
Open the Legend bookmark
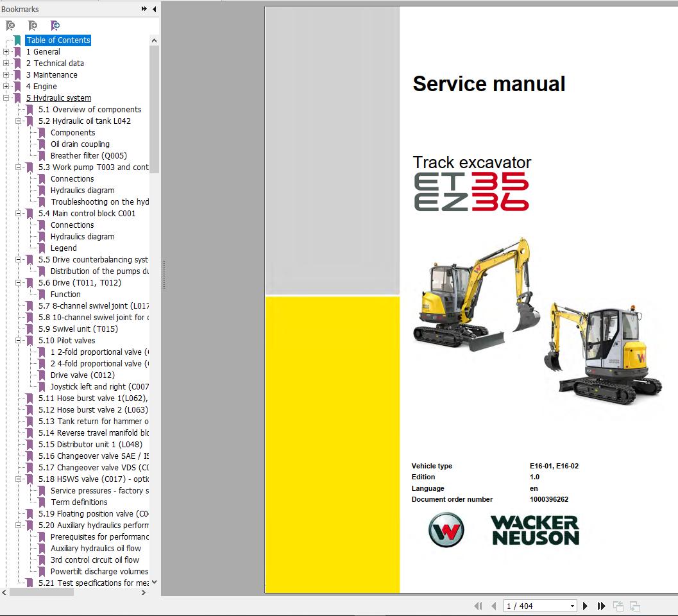64,248
